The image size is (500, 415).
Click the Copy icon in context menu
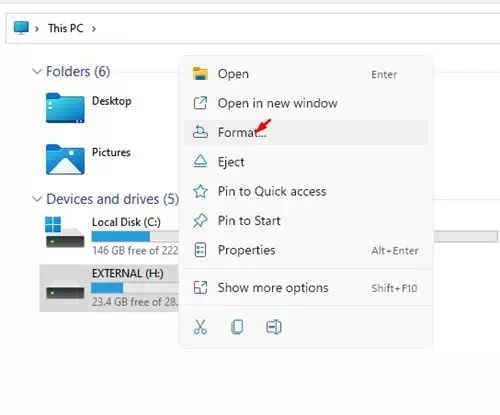pos(237,327)
